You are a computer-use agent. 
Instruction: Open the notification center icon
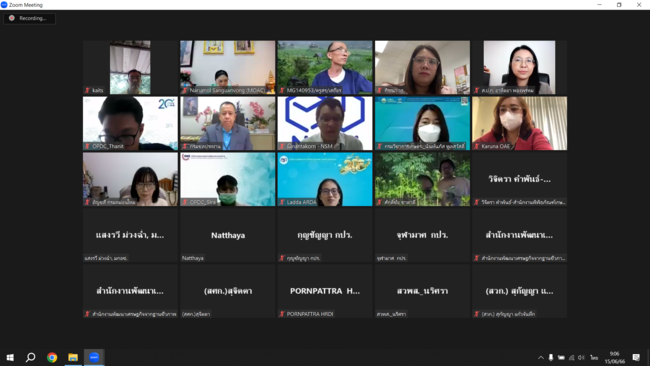coord(636,357)
